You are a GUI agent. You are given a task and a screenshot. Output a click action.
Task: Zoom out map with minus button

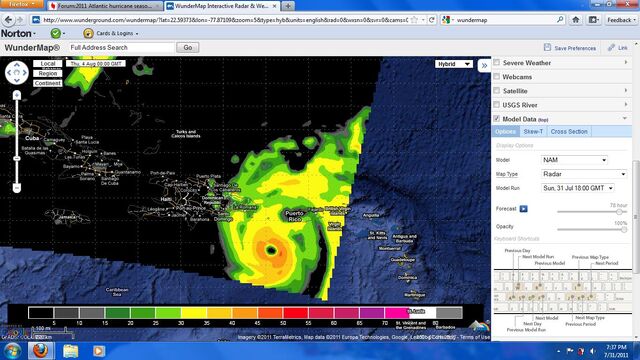17,188
